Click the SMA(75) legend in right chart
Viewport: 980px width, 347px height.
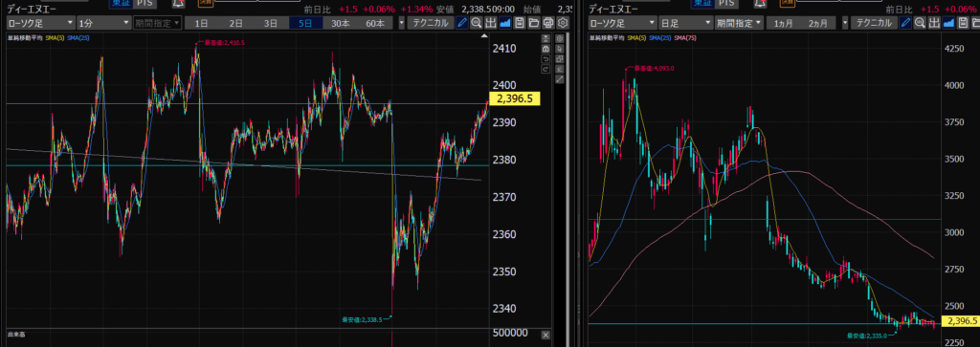(x=684, y=38)
